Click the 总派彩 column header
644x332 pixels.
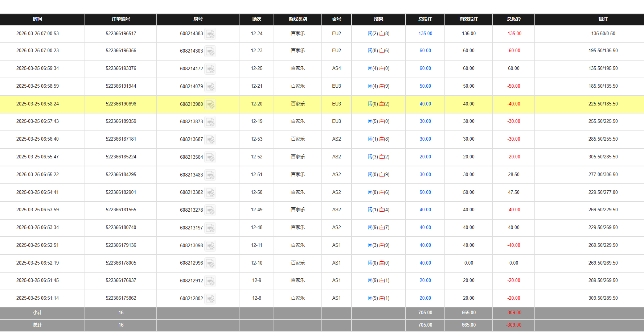tap(513, 19)
